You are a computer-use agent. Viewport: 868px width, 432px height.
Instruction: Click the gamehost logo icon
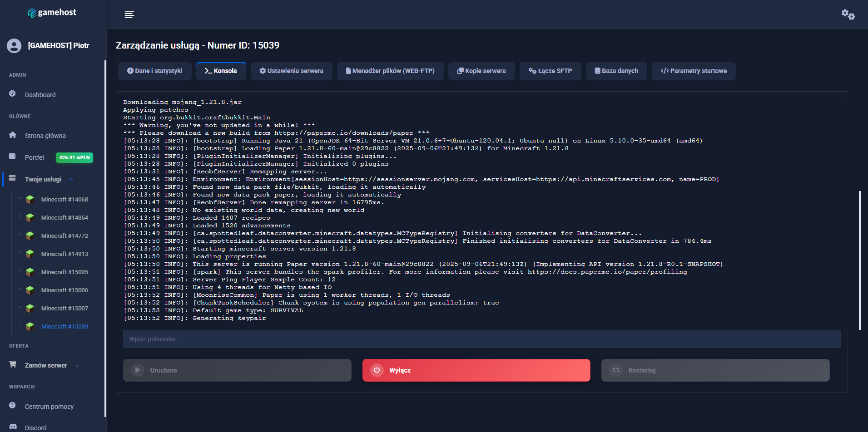[x=32, y=13]
